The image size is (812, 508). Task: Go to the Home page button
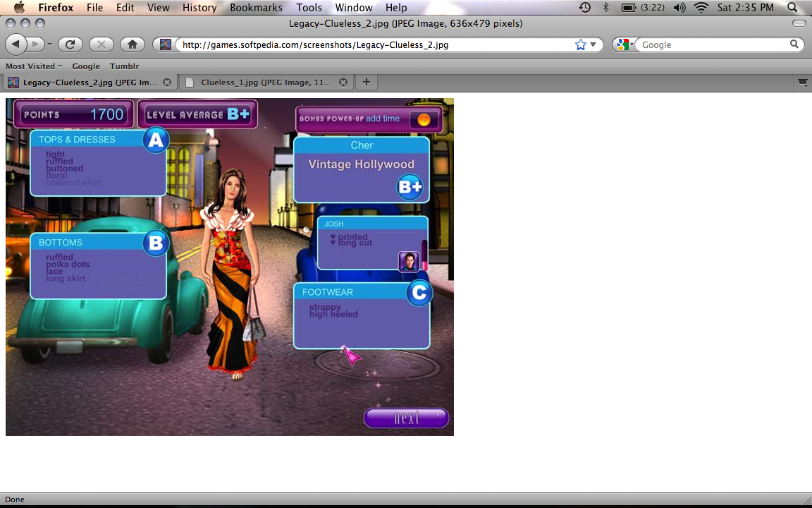click(133, 44)
